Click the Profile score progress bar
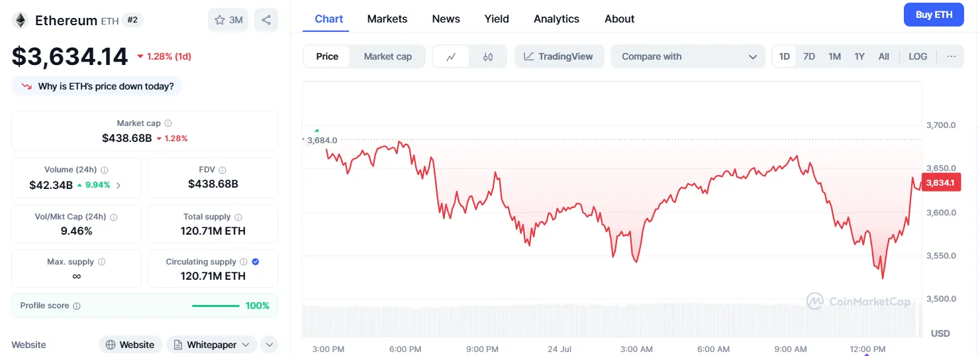The width and height of the screenshot is (980, 356). pyautogui.click(x=215, y=306)
